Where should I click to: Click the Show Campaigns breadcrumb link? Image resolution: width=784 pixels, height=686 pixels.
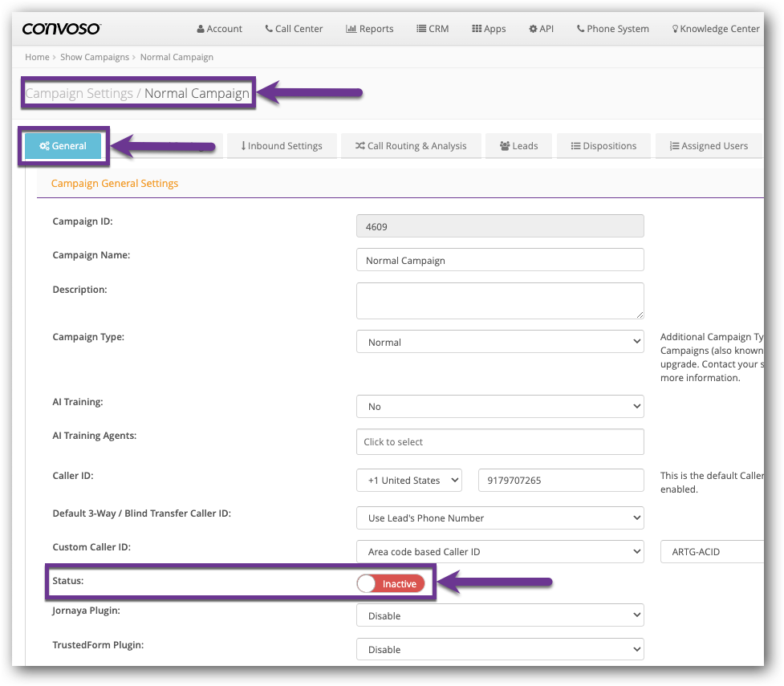[x=95, y=57]
